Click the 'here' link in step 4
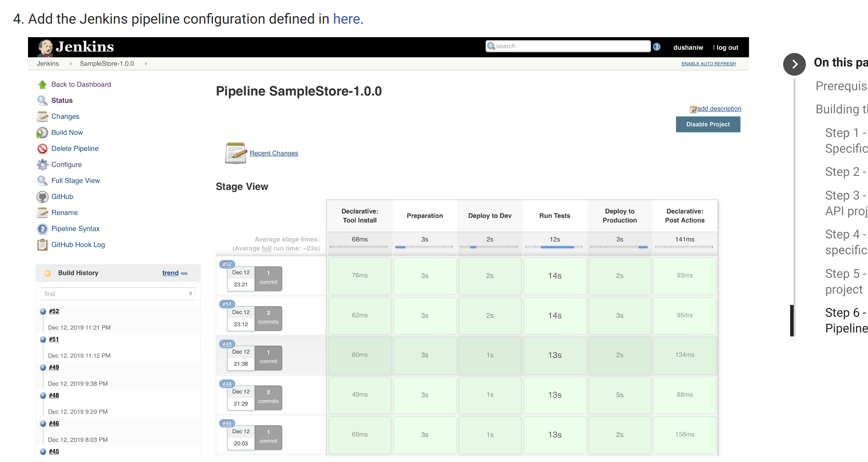 coord(346,19)
